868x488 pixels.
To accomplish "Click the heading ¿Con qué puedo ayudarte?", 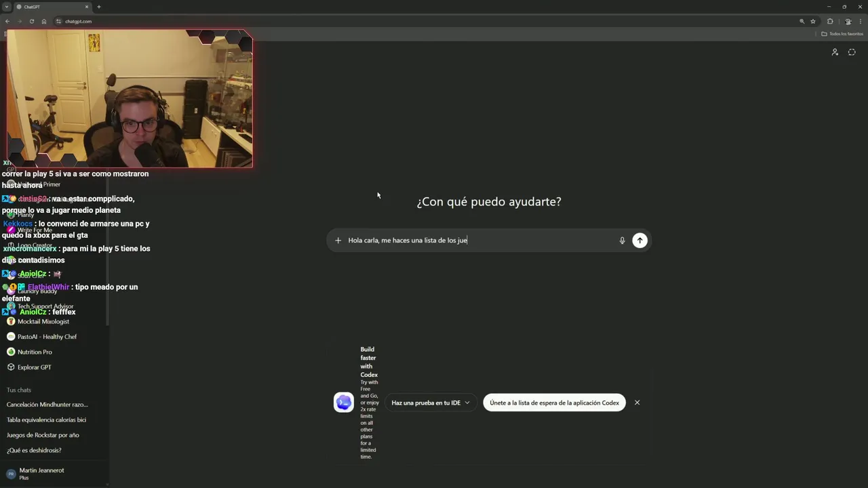I will (x=489, y=201).
